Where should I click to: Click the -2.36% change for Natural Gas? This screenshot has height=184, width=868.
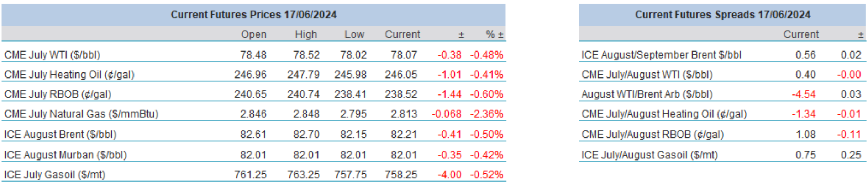pos(486,114)
